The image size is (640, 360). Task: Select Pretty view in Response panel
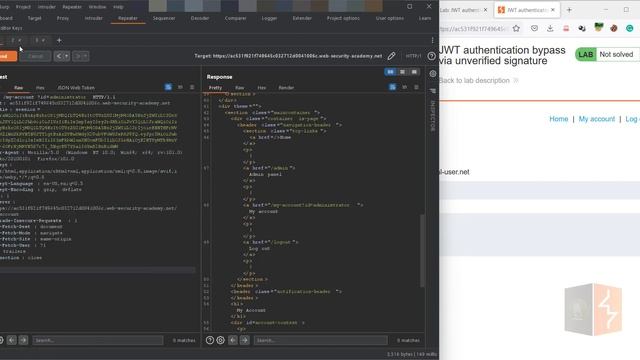point(215,88)
